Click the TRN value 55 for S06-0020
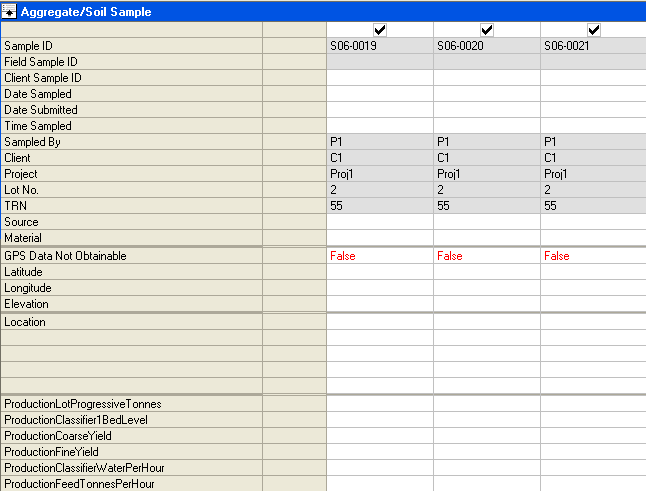The height and width of the screenshot is (491, 646). (x=486, y=206)
